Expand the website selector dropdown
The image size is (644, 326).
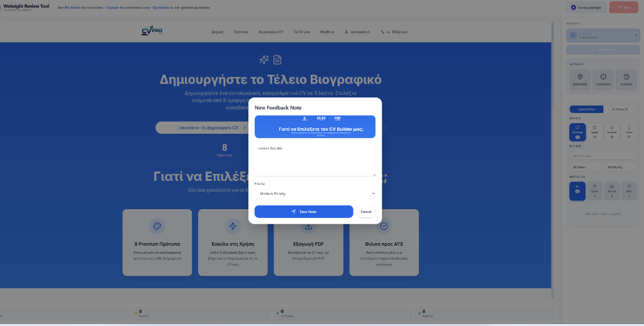pyautogui.click(x=603, y=35)
